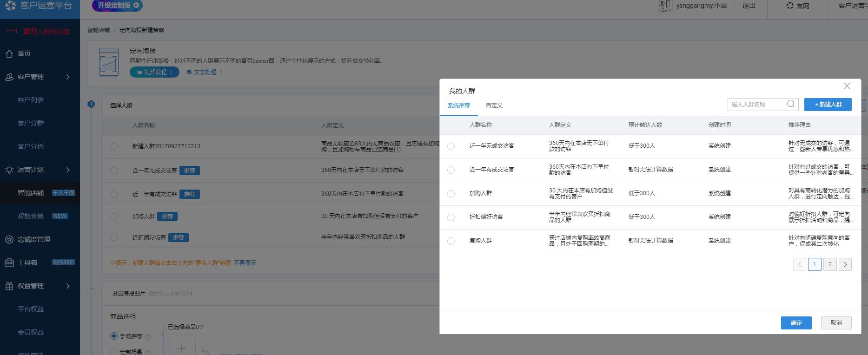Click the help icon next to 手动推荐

click(148, 336)
